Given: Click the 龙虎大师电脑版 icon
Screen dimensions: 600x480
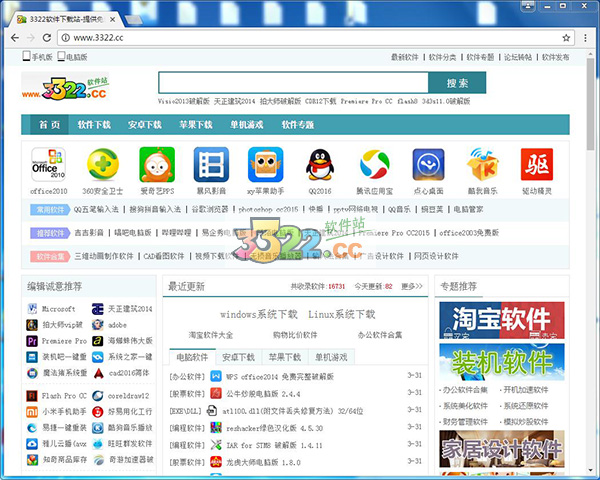Looking at the screenshot, I should pos(216,462).
